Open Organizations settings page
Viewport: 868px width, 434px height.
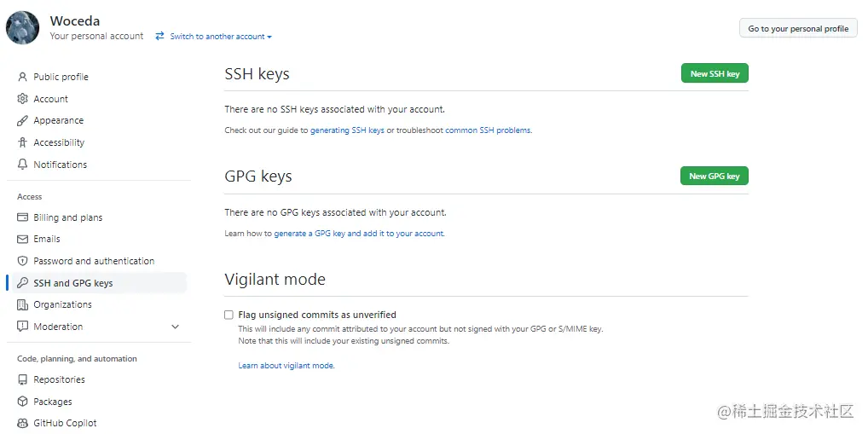point(62,304)
